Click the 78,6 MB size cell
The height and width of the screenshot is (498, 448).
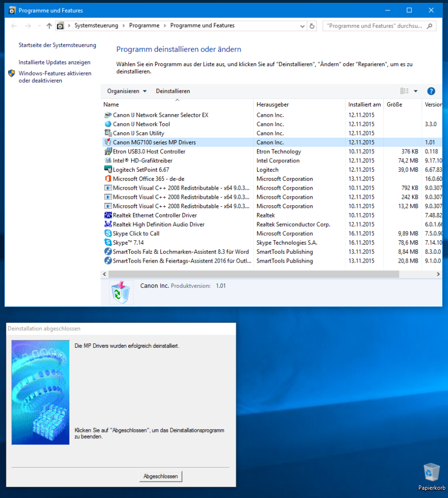coord(408,243)
